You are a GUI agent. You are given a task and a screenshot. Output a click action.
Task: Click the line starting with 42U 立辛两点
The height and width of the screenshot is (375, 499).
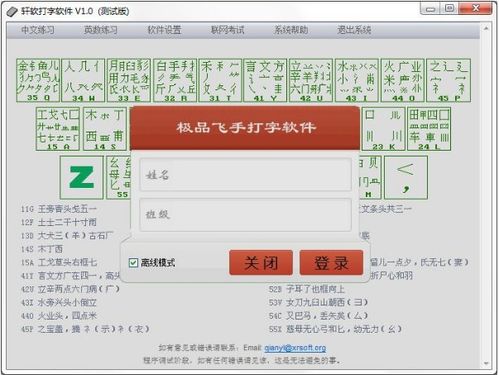[x=70, y=289]
